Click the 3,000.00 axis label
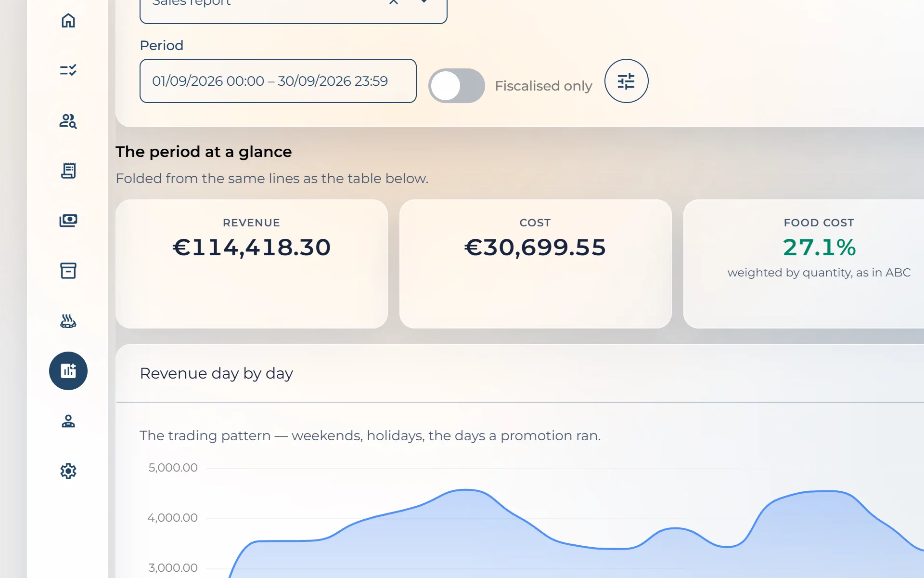This screenshot has width=924, height=578. click(x=173, y=568)
